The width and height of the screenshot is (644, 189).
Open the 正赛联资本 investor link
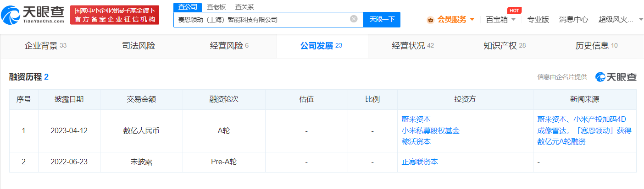419,162
